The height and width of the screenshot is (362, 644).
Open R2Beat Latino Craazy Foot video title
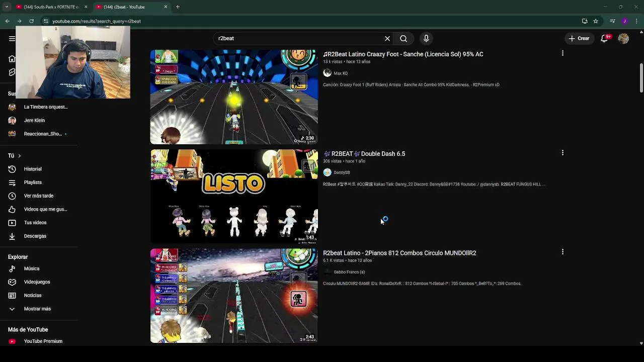point(403,54)
